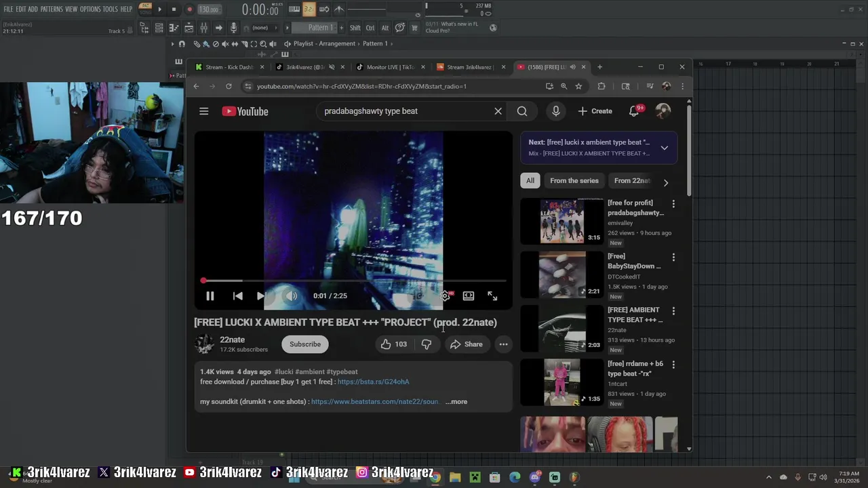Viewport: 868px width, 488px height.
Task: Set the 130 tempo field
Action: pos(209,9)
